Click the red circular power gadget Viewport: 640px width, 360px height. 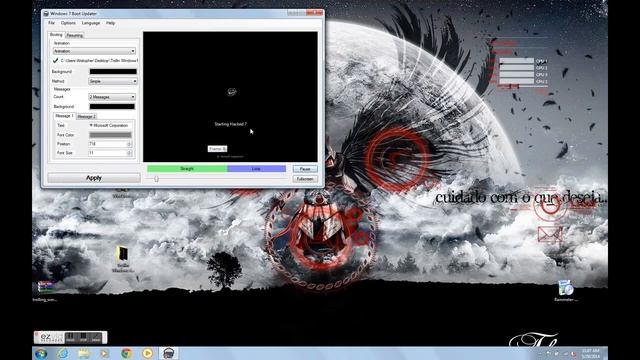pyautogui.click(x=550, y=205)
